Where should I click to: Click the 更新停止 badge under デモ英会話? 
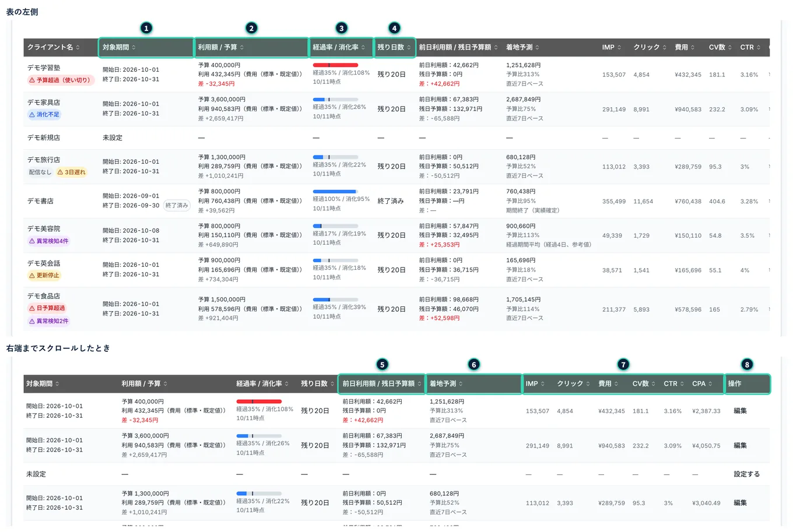pyautogui.click(x=44, y=276)
